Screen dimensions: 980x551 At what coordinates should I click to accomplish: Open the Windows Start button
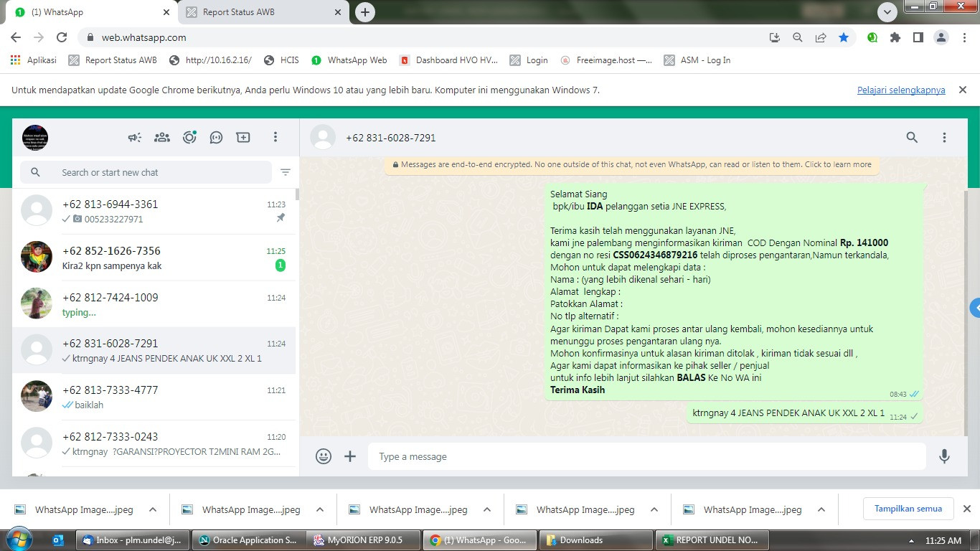[19, 540]
